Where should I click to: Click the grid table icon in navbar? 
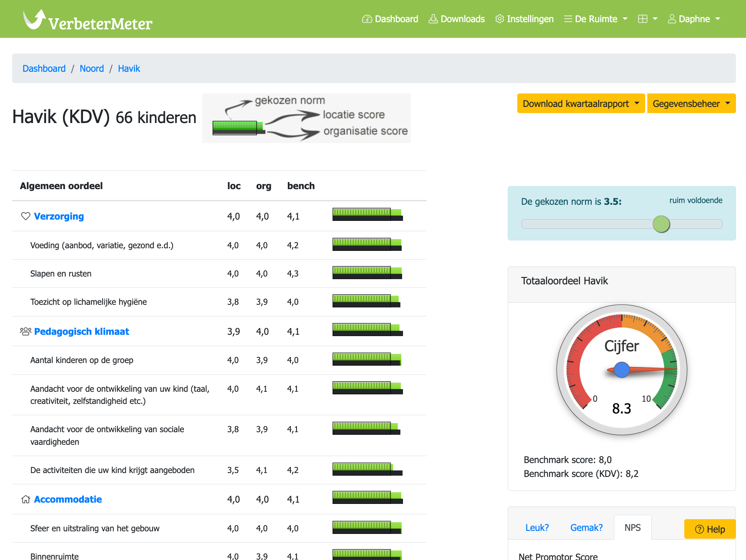[643, 19]
